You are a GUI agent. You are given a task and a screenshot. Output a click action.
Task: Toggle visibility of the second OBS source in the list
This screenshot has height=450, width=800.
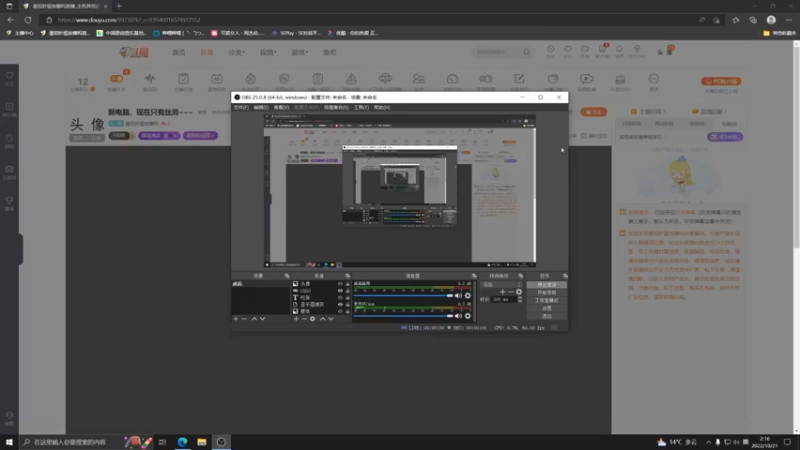(340, 291)
